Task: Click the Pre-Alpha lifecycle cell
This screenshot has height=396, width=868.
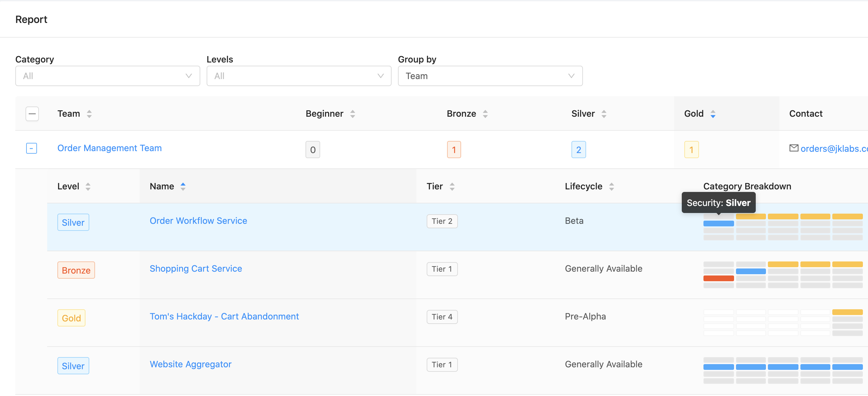Action: click(x=585, y=317)
